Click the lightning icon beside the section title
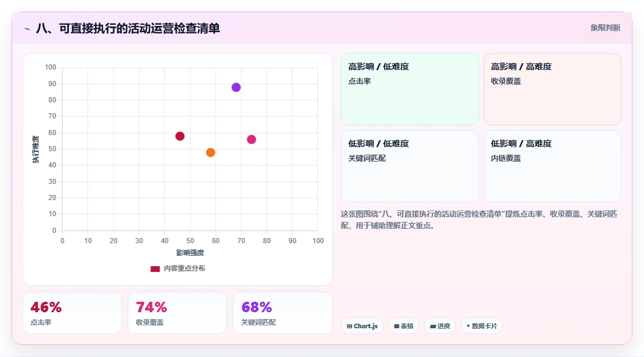 point(28,29)
